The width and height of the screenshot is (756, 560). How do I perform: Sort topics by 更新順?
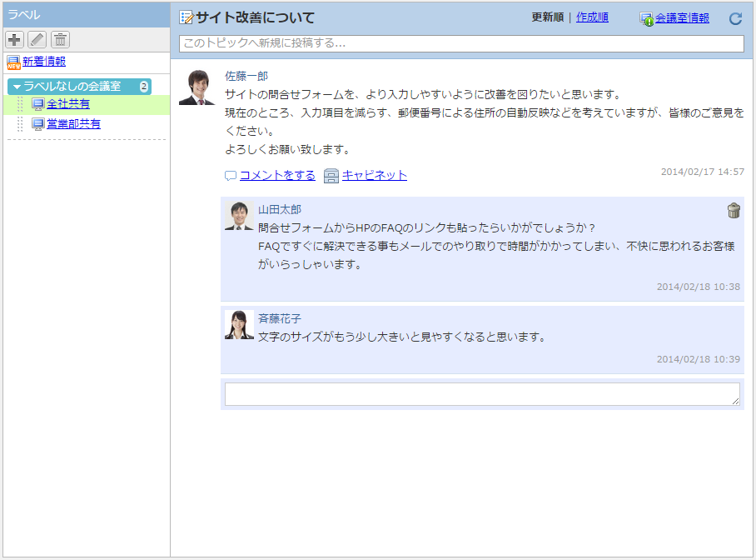pos(547,17)
